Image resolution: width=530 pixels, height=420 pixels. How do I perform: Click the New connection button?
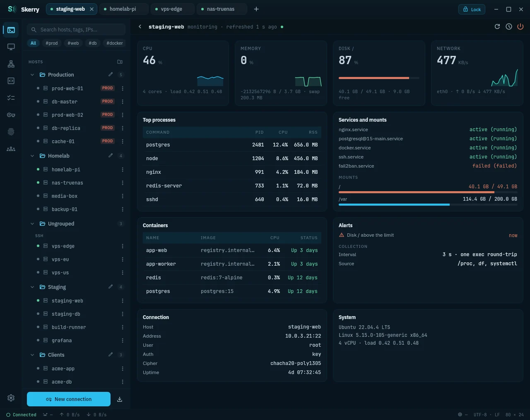[x=69, y=399]
